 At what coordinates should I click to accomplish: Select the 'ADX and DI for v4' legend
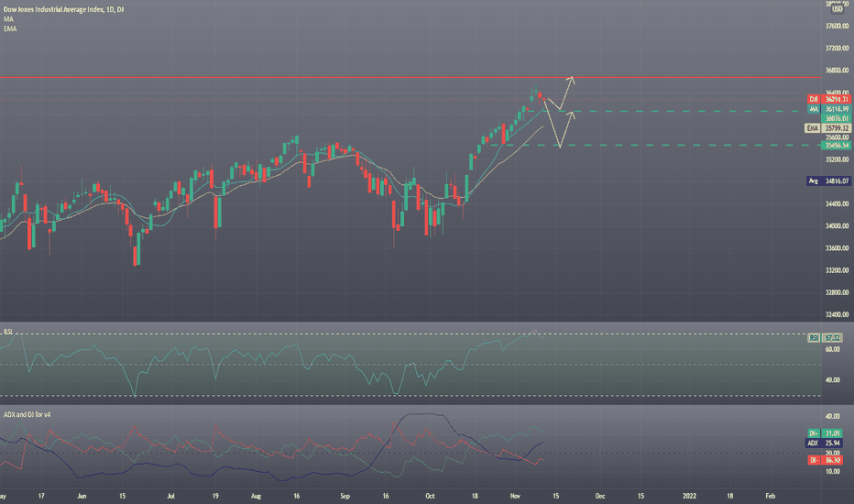[x=27, y=414]
